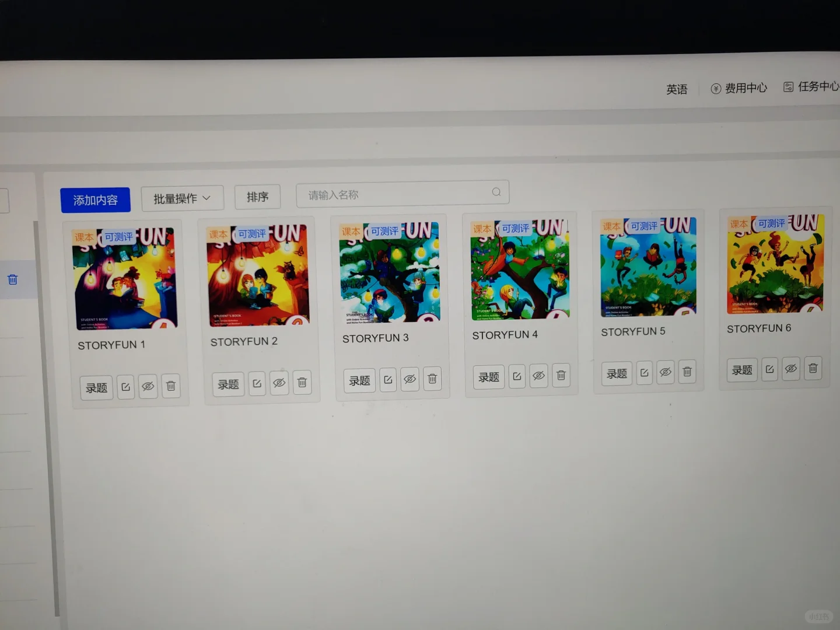Toggle visibility of STORYFUN 1 with the eye icon
Image resolution: width=840 pixels, height=630 pixels.
(148, 387)
